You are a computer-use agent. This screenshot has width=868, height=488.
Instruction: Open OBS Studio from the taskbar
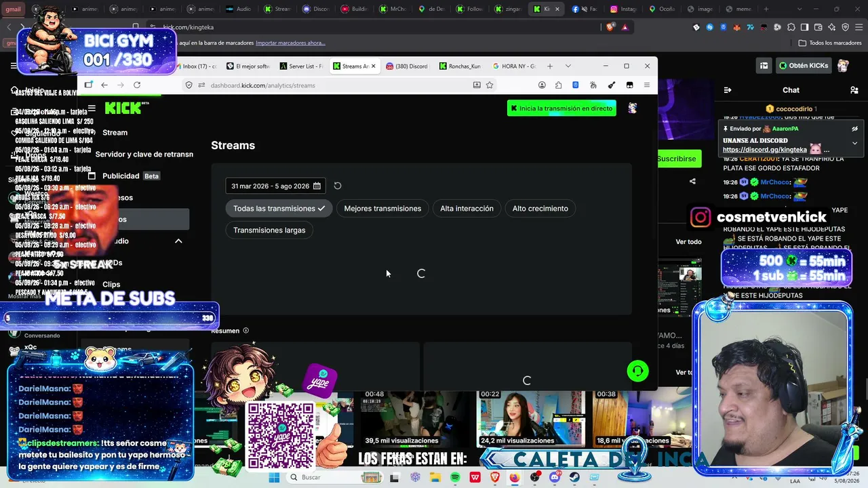pos(535,477)
